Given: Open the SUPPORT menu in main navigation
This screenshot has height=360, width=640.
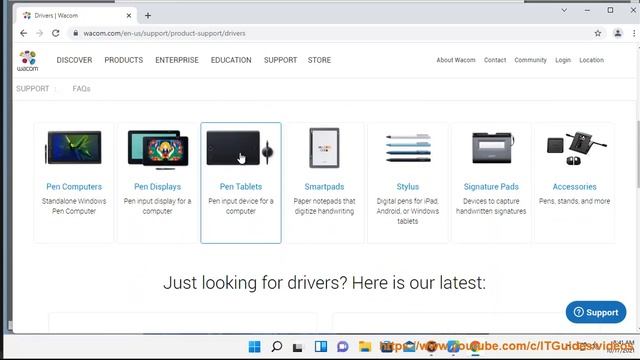Looking at the screenshot, I should pyautogui.click(x=280, y=60).
